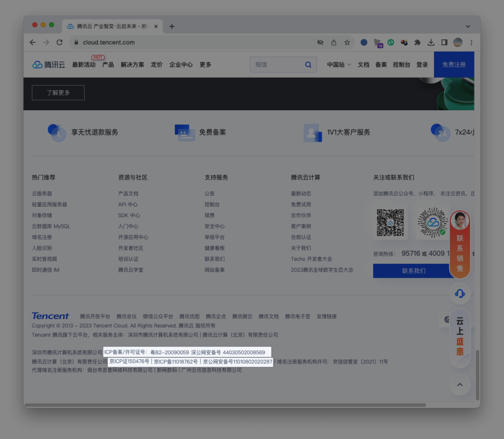Open the 2023腾讯全球数字生态大会 link
Image resolution: width=504 pixels, height=439 pixels.
pos(322,270)
